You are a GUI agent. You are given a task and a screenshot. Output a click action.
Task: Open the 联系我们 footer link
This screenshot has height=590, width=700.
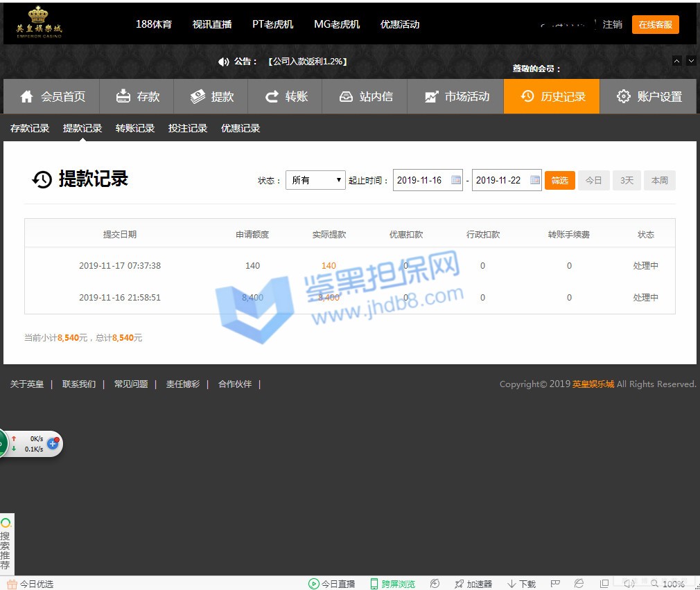79,384
